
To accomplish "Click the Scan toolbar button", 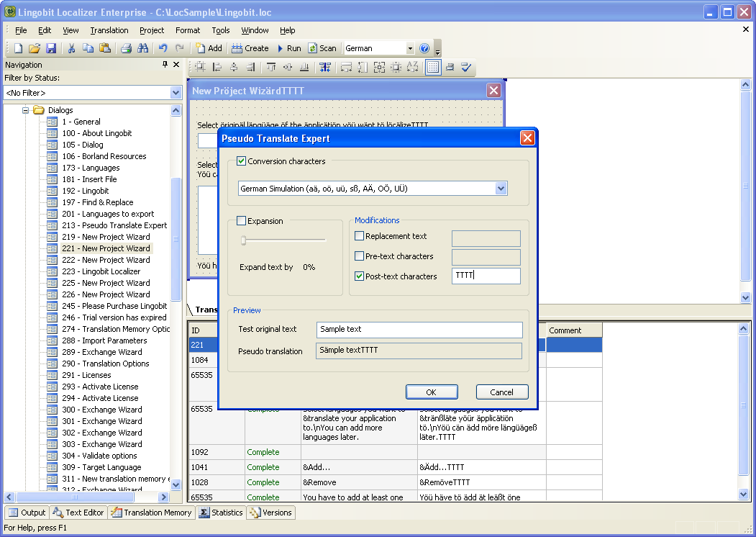I will [x=322, y=48].
